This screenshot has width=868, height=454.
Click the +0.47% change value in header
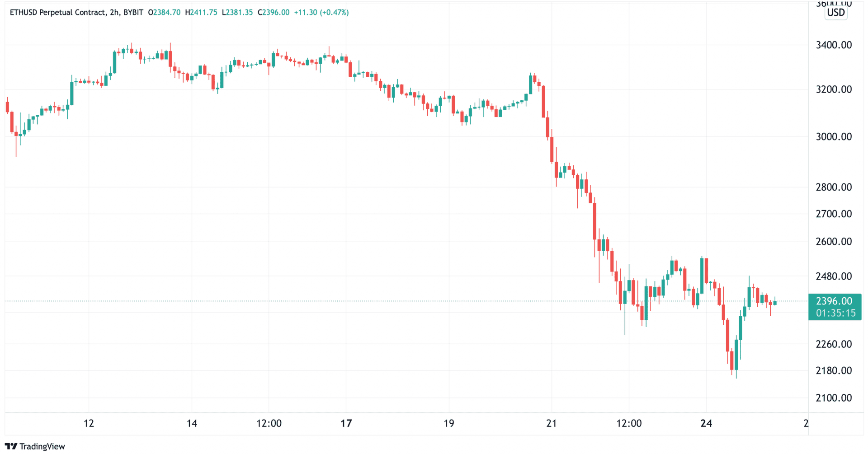[334, 13]
